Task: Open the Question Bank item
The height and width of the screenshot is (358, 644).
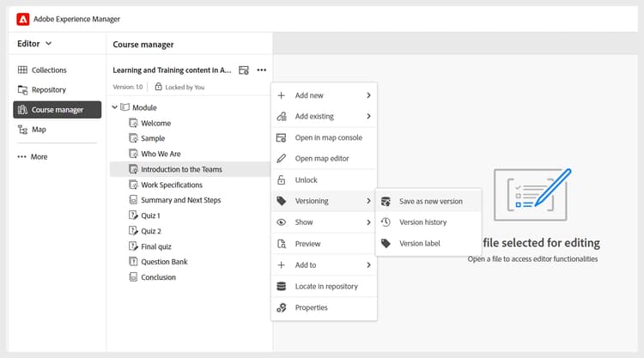Action: click(x=164, y=262)
